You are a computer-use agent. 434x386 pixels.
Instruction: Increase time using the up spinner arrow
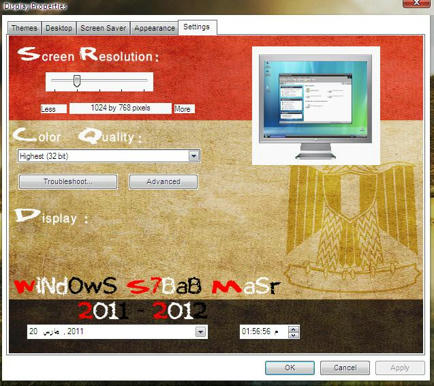tap(293, 329)
